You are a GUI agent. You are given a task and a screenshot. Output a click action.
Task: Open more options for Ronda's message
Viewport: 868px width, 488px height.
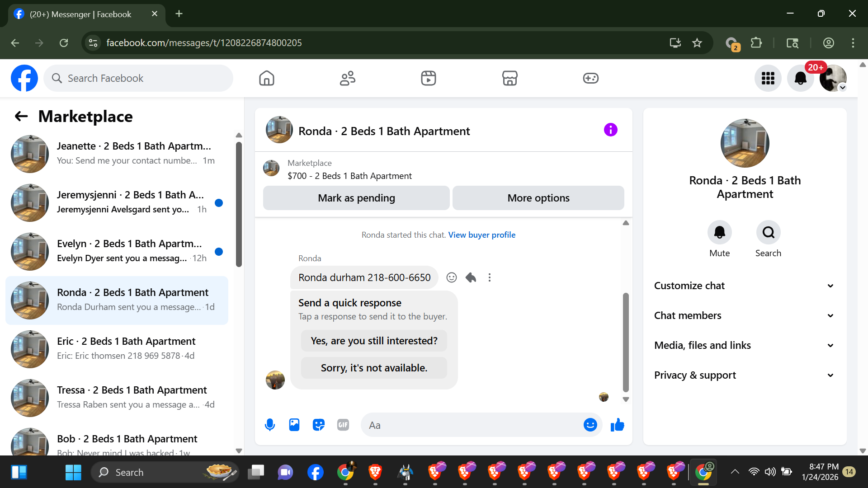click(x=489, y=277)
